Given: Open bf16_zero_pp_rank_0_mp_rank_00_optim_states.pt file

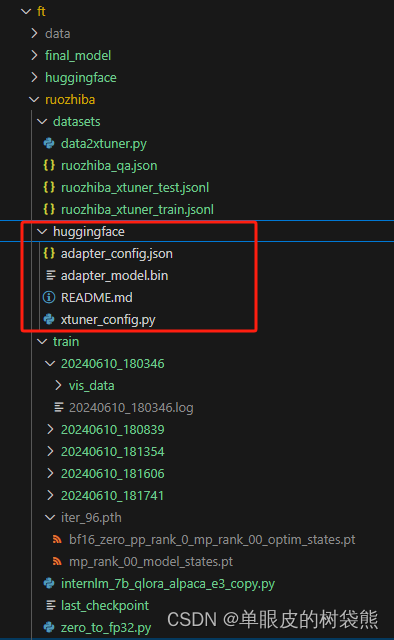Looking at the screenshot, I should [212, 540].
